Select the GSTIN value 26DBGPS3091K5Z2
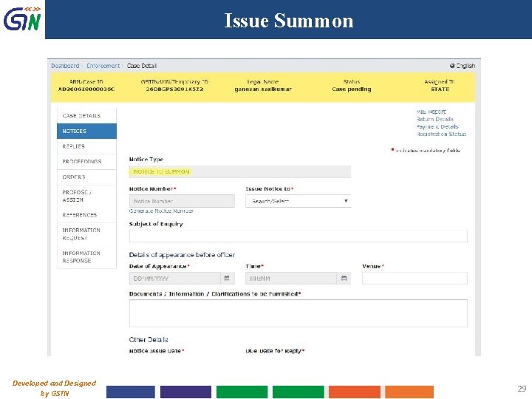The image size is (532, 399). (174, 89)
